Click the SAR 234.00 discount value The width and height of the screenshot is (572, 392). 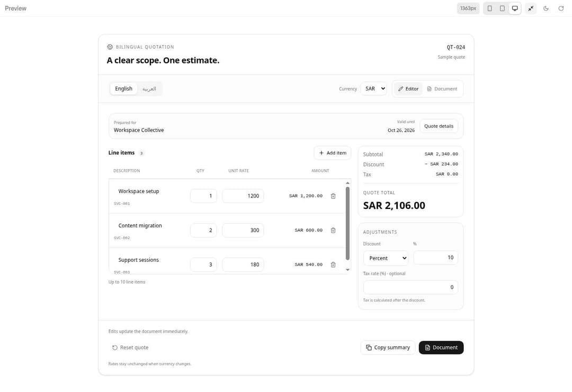tap(441, 164)
